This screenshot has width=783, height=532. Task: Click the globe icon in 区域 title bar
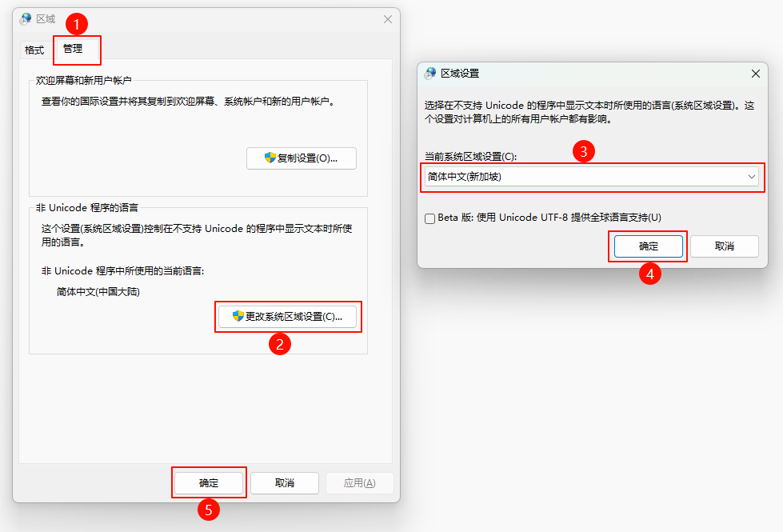26,19
